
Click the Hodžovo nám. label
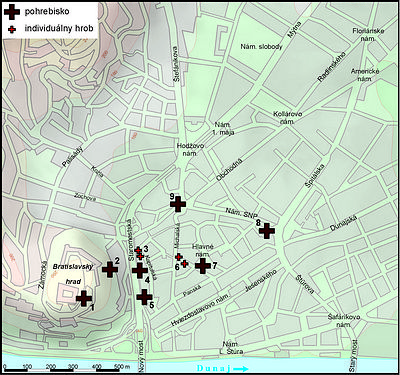click(x=190, y=150)
